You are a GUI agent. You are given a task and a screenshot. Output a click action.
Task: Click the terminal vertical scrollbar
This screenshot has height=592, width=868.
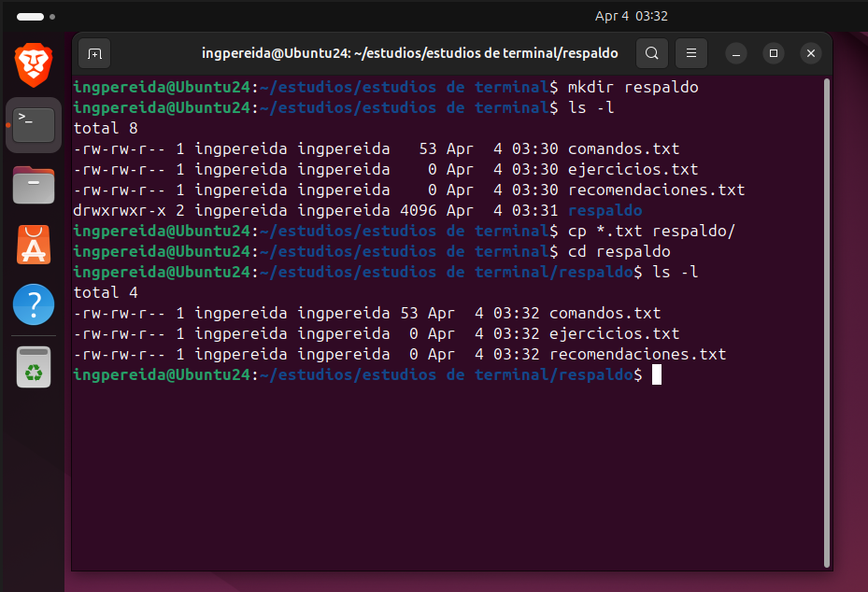click(x=827, y=323)
